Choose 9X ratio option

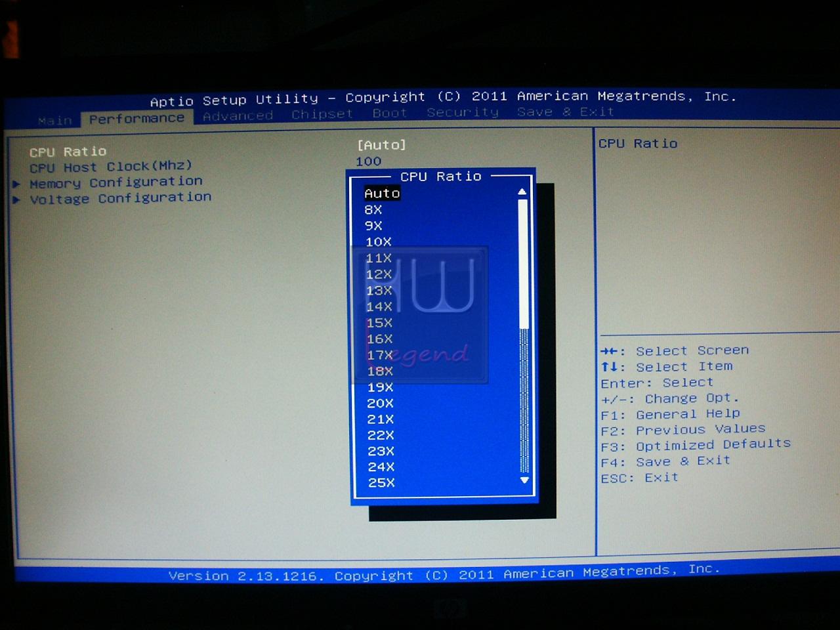[x=373, y=226]
